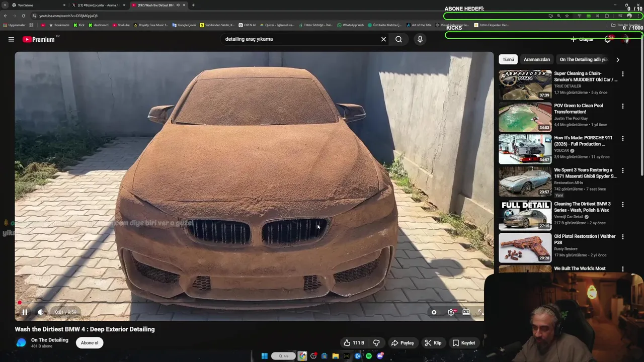
Task: Switch to Yeni Sekme browser tab
Action: click(x=39, y=5)
